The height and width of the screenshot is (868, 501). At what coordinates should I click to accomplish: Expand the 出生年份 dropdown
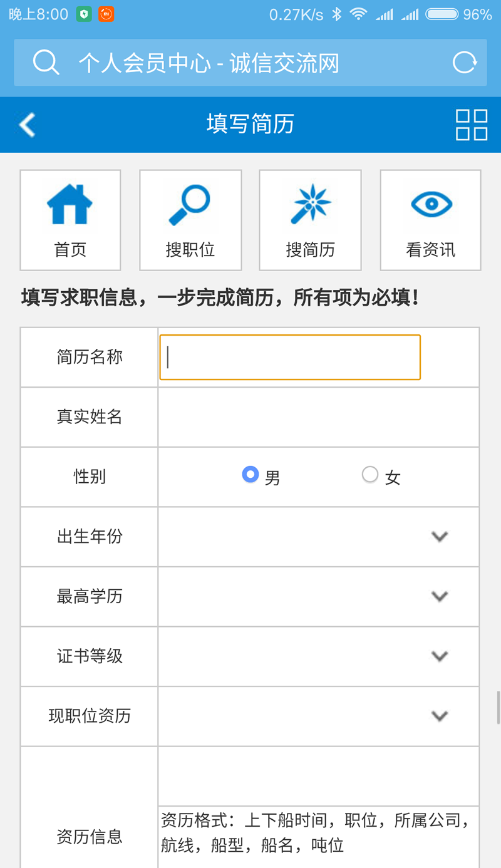click(318, 537)
